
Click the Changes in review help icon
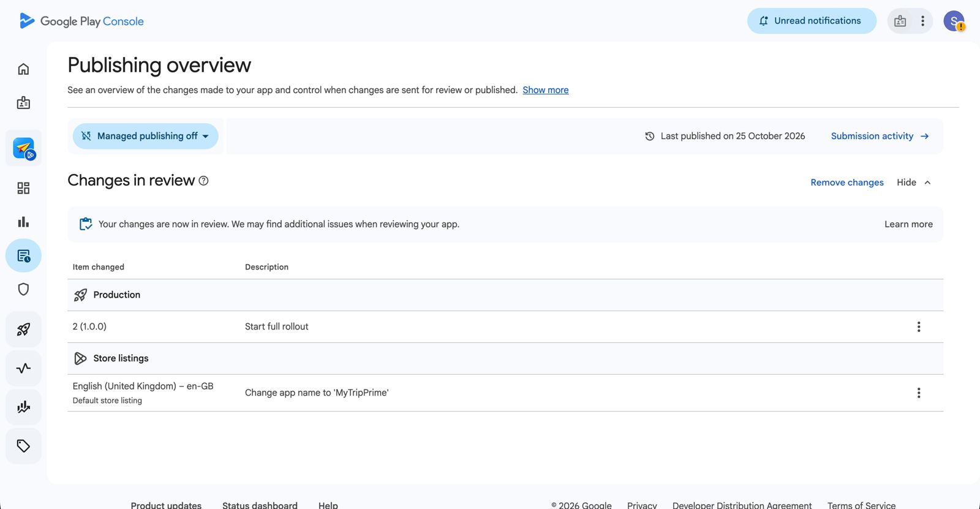coord(203,181)
